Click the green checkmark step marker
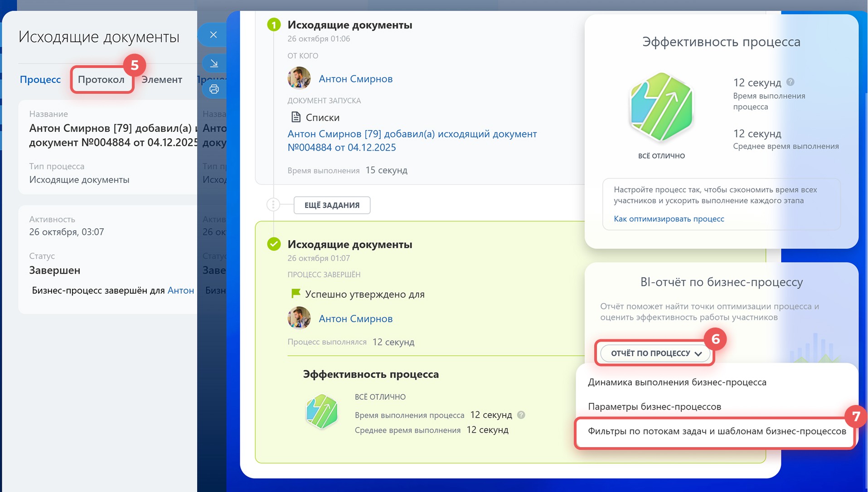The image size is (868, 492). coord(274,244)
